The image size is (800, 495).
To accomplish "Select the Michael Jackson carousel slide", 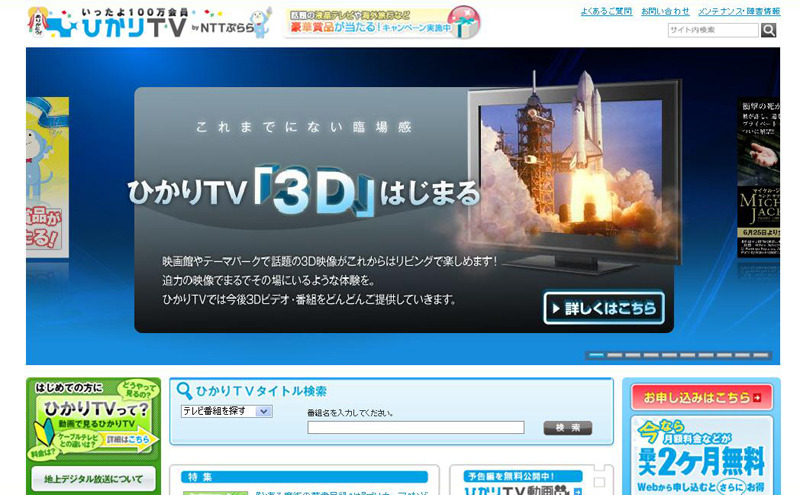I will [x=758, y=177].
